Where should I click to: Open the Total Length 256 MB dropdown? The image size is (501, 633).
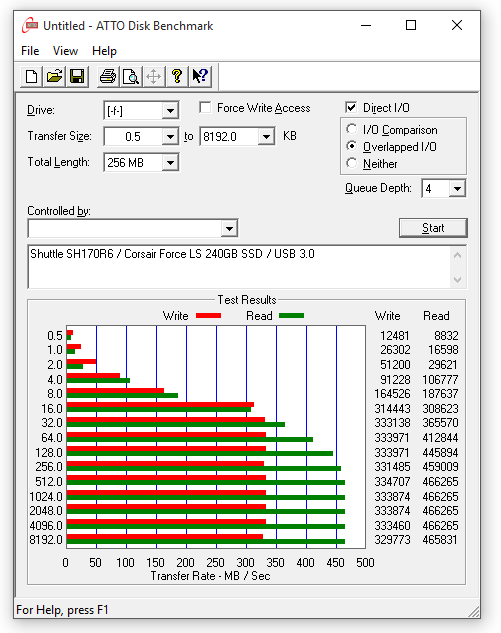point(170,163)
